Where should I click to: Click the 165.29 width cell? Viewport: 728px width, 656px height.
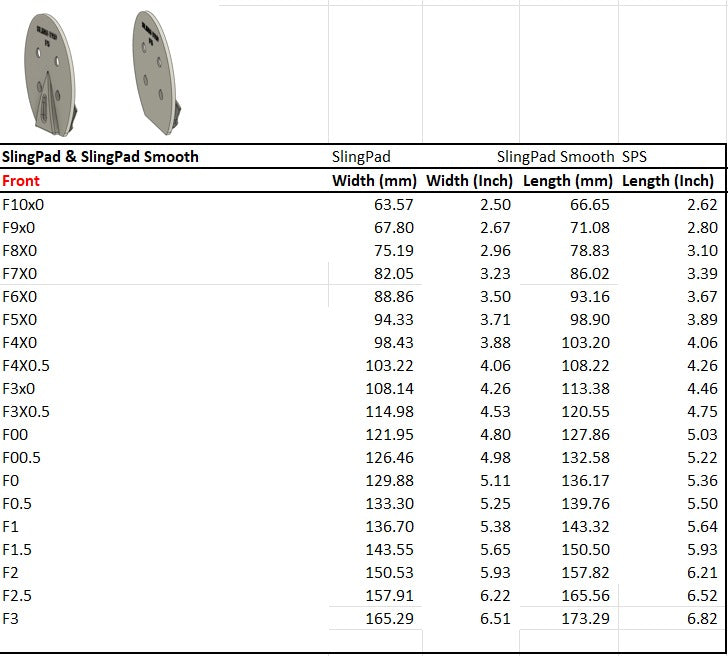click(x=389, y=619)
